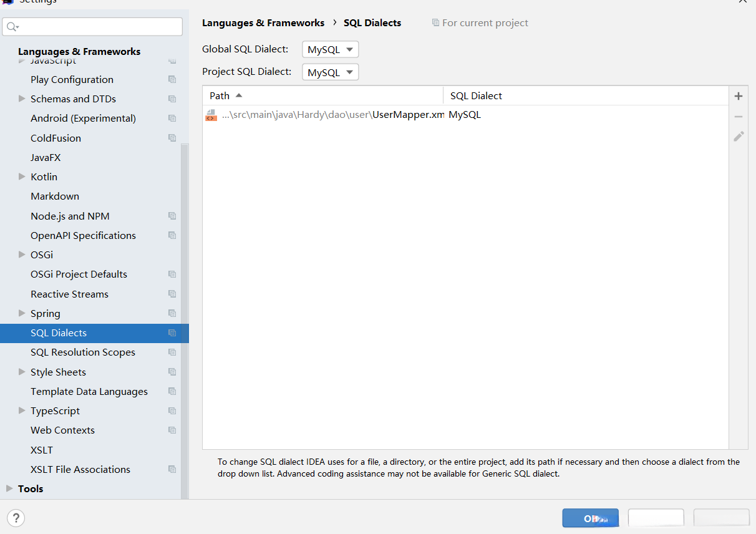The height and width of the screenshot is (534, 756).
Task: Edit the selected mapping with the pencil icon
Action: click(x=739, y=136)
